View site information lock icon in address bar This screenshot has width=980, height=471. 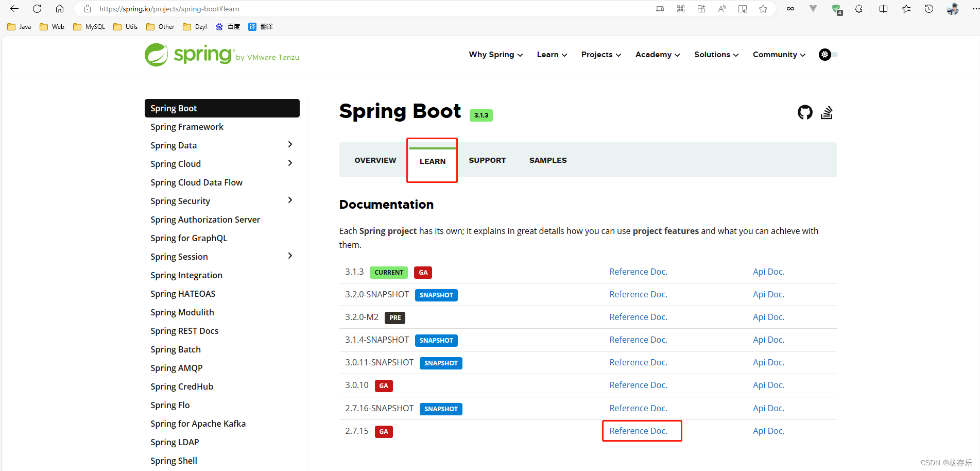(x=88, y=9)
